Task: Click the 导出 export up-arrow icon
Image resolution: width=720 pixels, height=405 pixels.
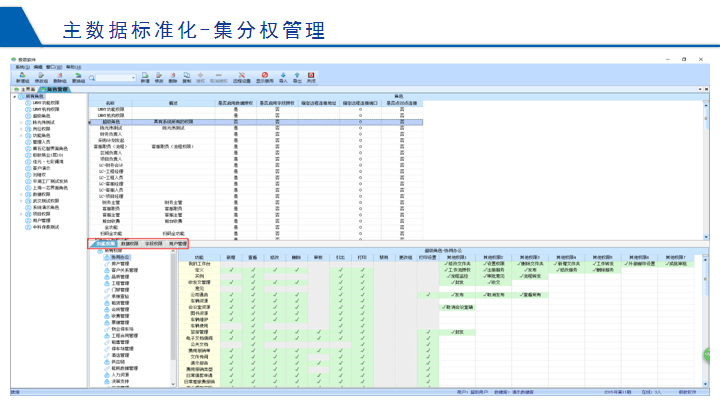Action: [x=297, y=77]
